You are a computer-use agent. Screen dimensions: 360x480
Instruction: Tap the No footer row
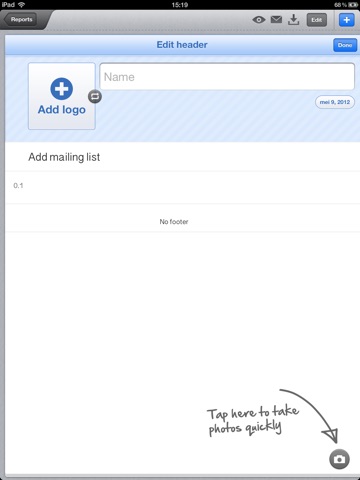point(183,221)
